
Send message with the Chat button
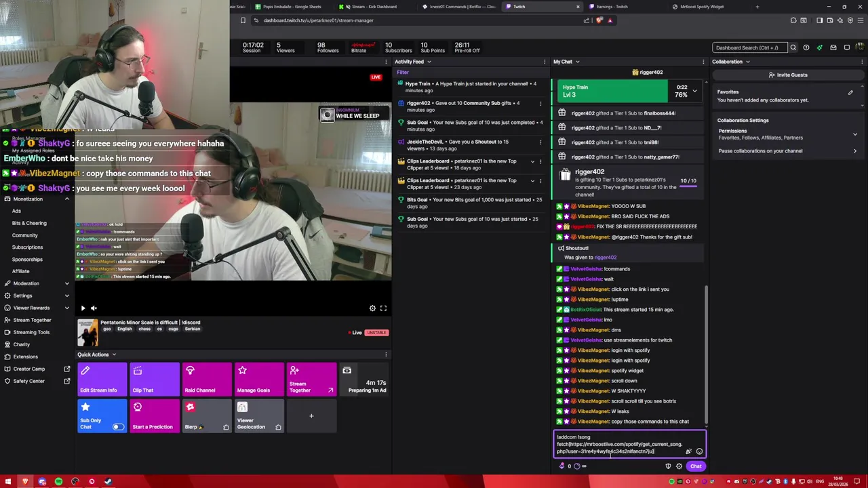click(x=696, y=466)
